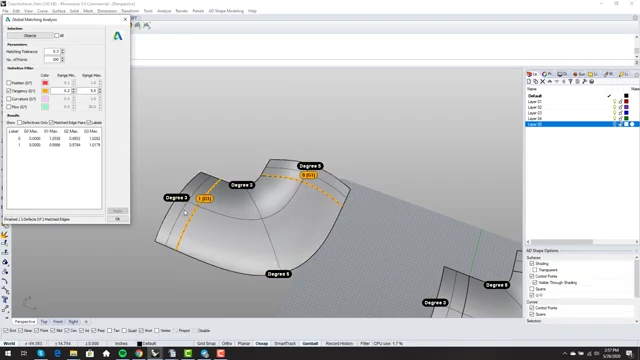Viewport: 640px width, 360px height.
Task: Click the lock icon for Layer 02
Action: pos(620,107)
